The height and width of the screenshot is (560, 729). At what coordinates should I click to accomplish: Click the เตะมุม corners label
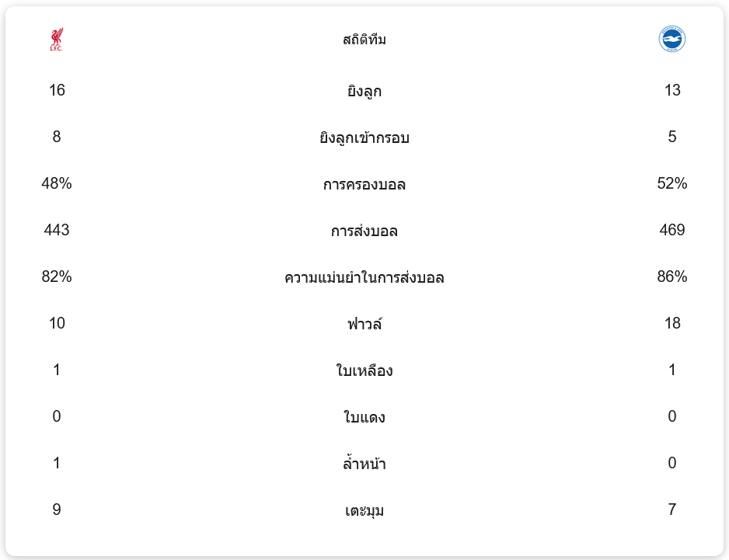(x=364, y=511)
